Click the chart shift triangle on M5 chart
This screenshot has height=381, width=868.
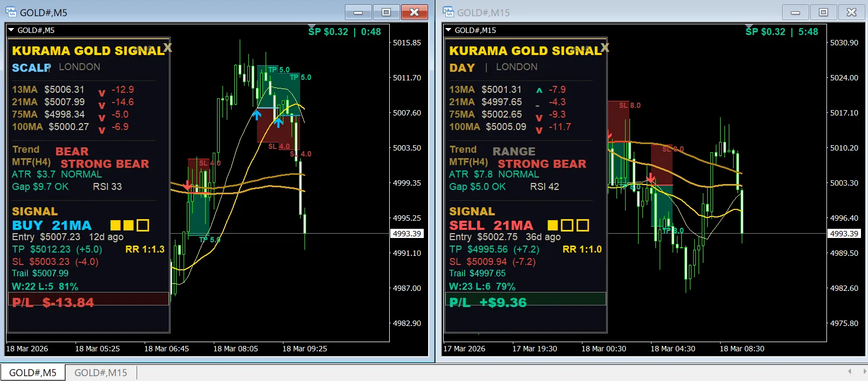click(x=311, y=26)
